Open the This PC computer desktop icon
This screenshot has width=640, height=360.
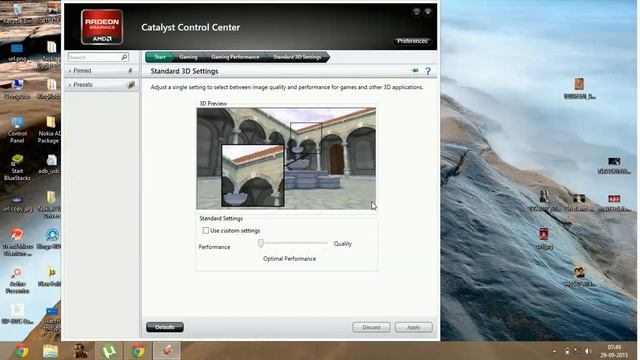click(x=17, y=89)
